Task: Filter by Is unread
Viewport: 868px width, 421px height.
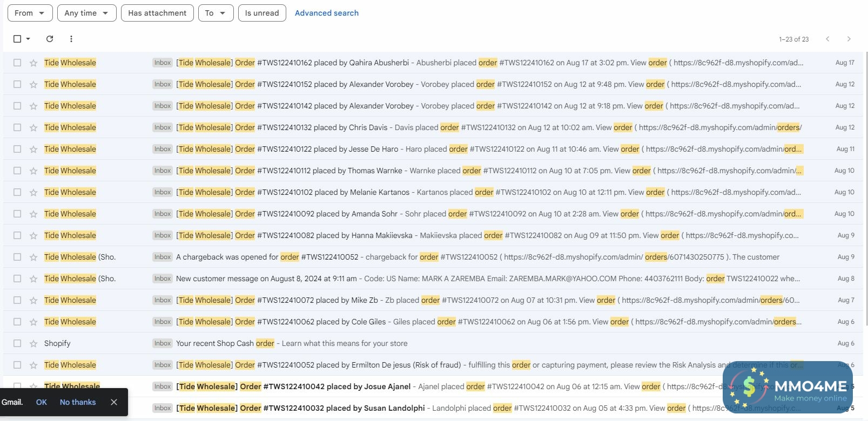Action: pos(262,13)
